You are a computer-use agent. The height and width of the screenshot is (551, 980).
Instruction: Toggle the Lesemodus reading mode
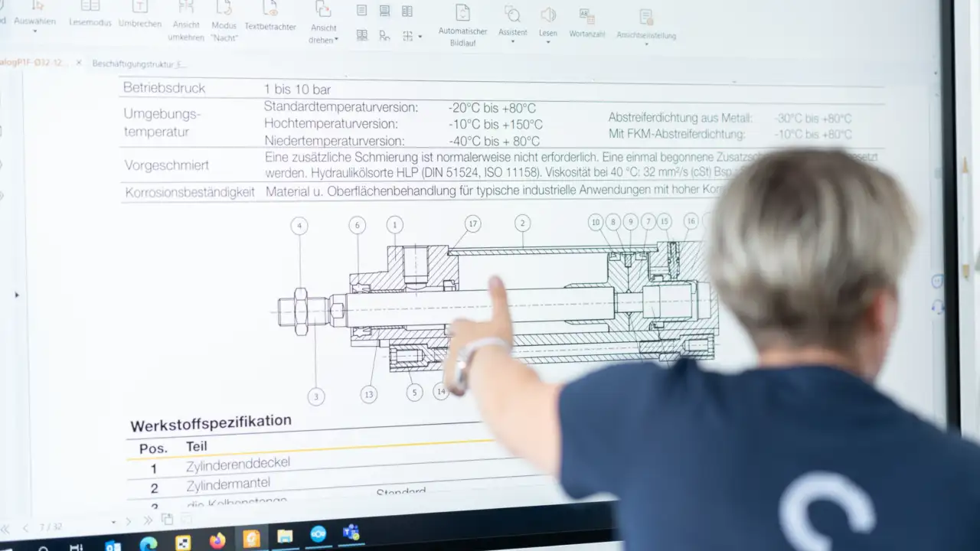tap(90, 8)
